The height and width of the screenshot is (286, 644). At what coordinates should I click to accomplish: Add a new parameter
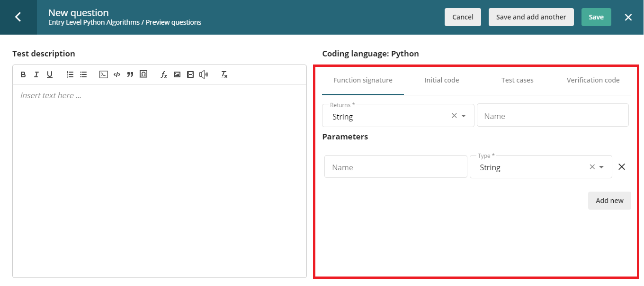(609, 200)
